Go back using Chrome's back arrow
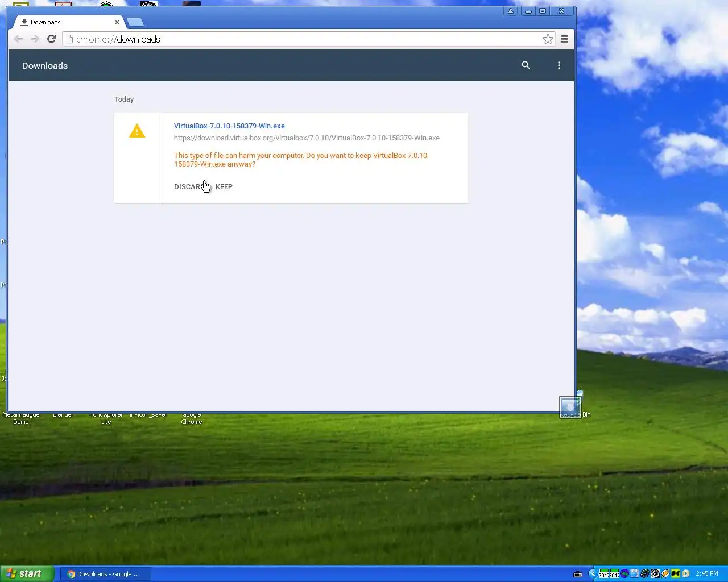The height and width of the screenshot is (582, 728). 18,39
